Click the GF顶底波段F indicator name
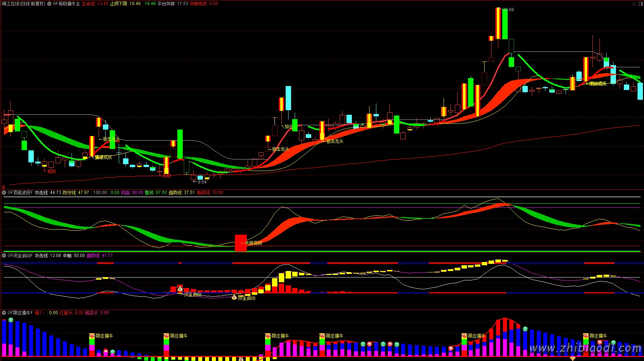Screen dimensions: 644x361 [x=20, y=193]
